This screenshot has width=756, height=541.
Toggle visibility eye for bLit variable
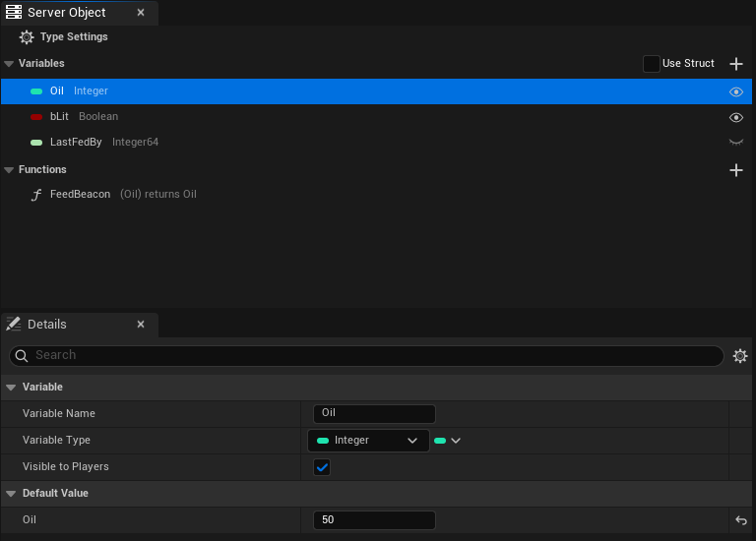point(735,117)
